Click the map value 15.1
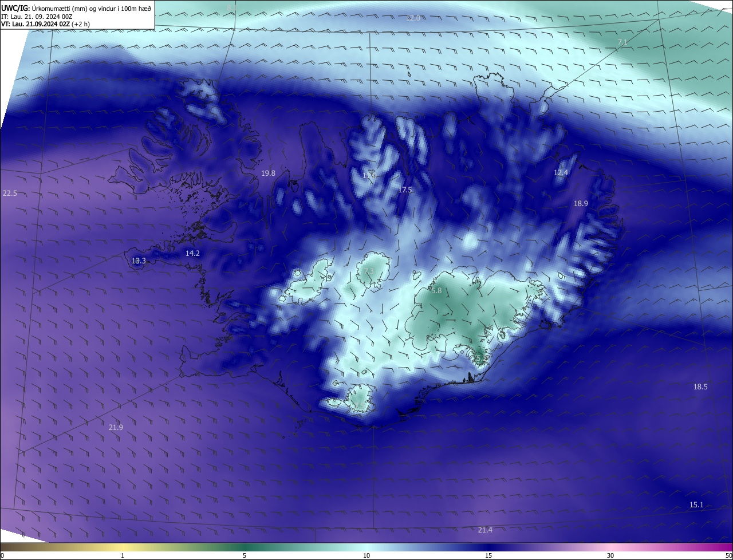 click(x=696, y=504)
